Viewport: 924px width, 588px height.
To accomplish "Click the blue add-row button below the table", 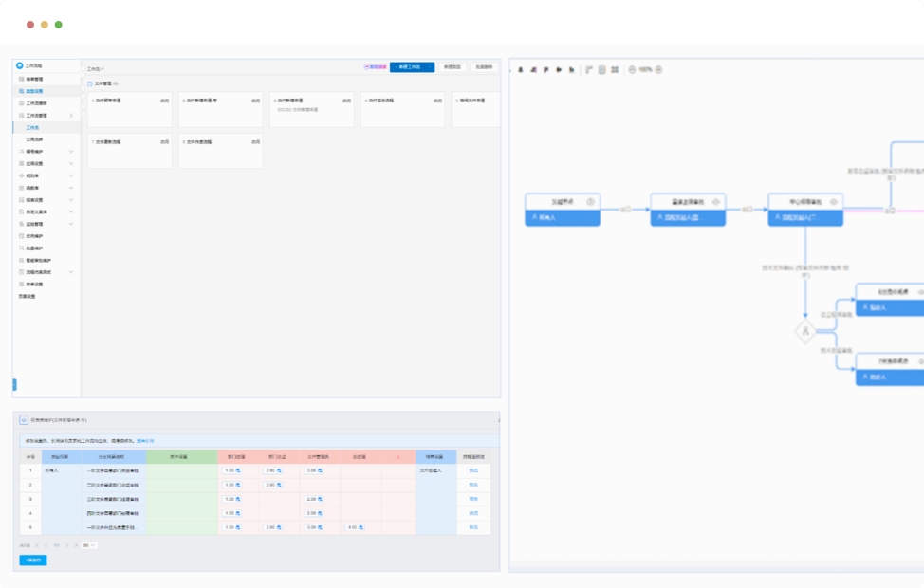I will [32, 560].
